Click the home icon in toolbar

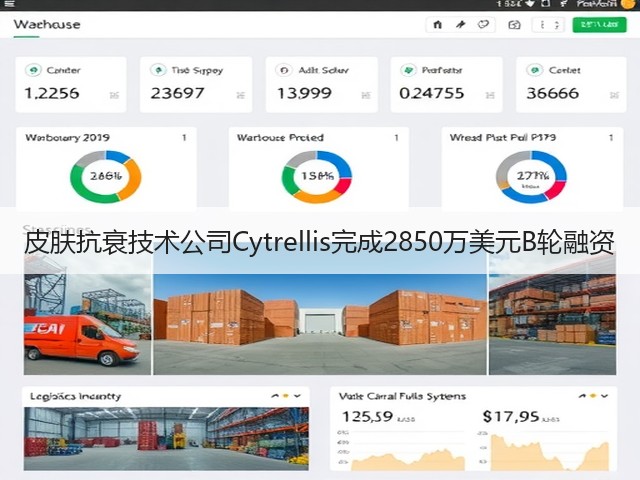pos(437,25)
